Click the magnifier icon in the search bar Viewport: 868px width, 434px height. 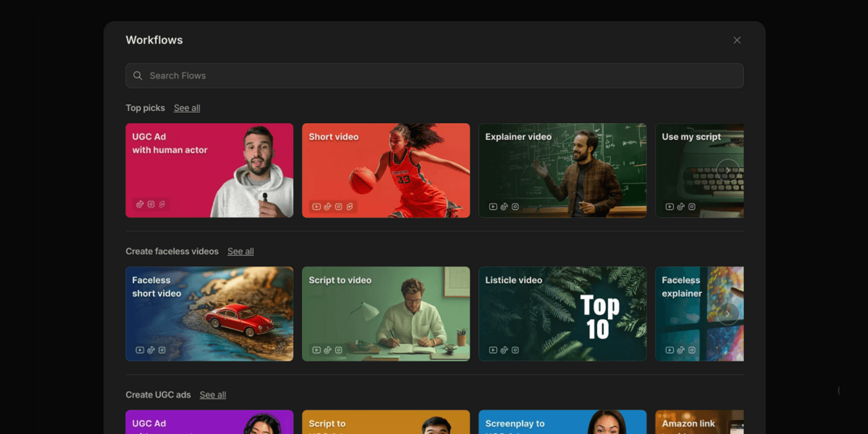[x=138, y=76]
